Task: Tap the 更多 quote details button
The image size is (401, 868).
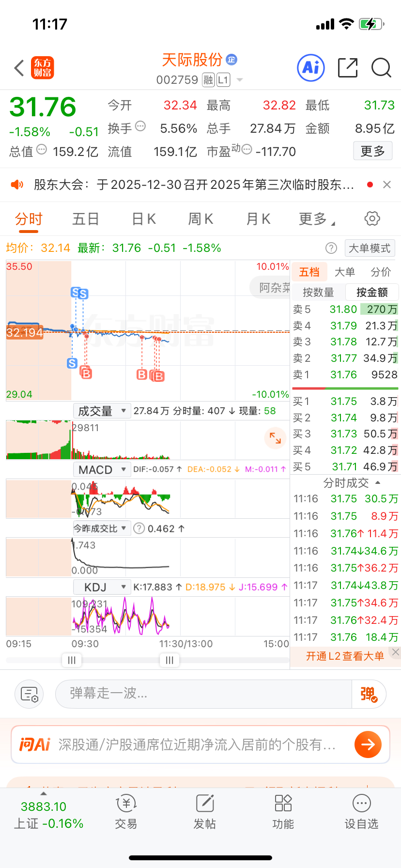Action: pyautogui.click(x=372, y=151)
